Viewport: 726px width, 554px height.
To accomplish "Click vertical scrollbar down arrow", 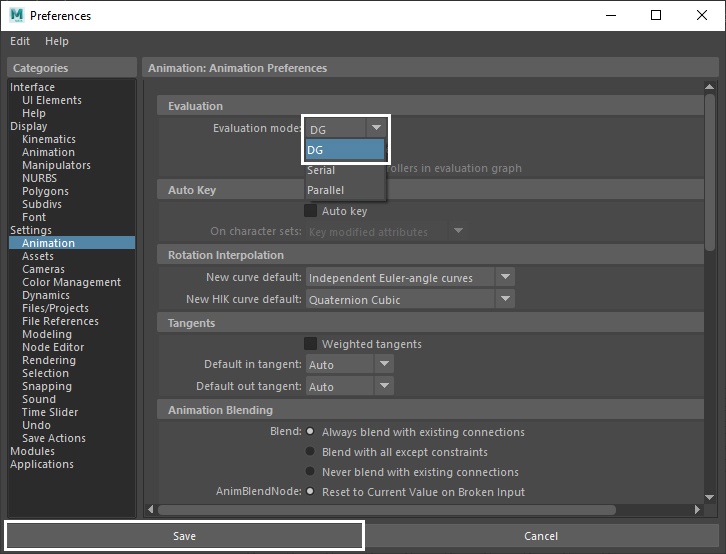I will click(709, 498).
